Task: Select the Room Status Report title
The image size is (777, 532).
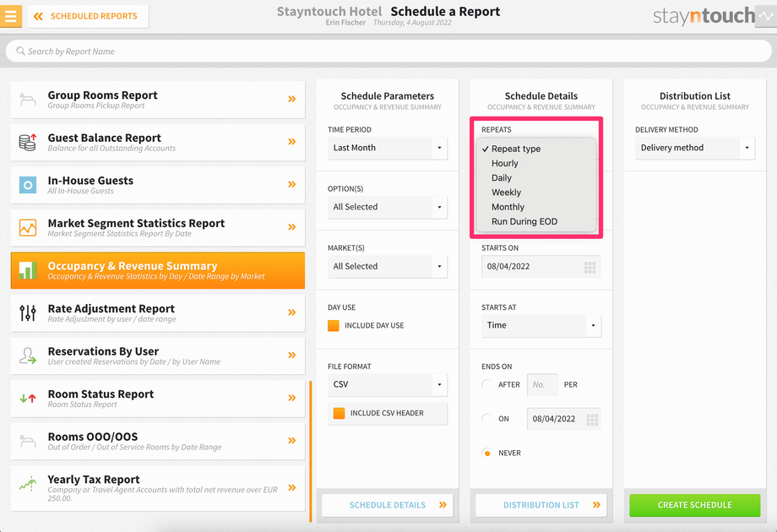Action: pos(101,394)
